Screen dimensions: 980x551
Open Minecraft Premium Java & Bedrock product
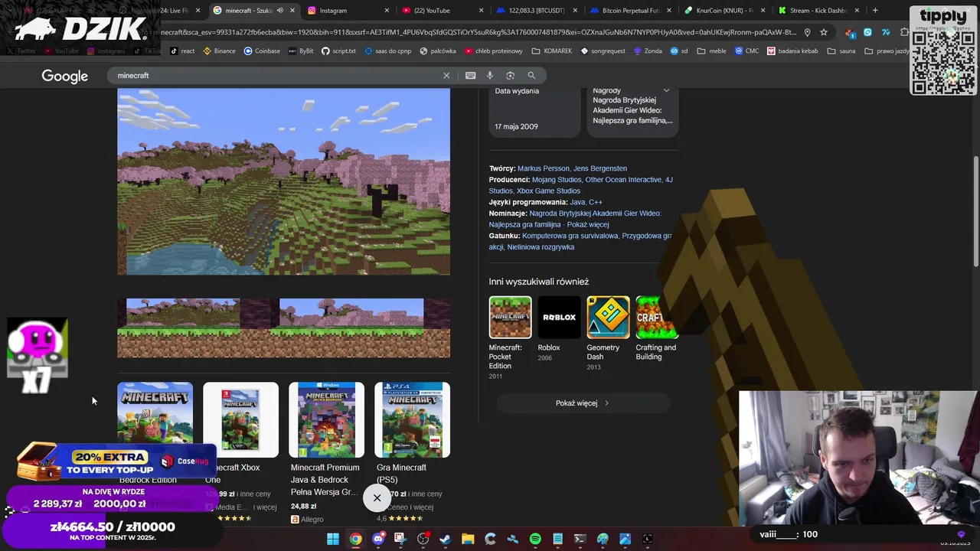tap(326, 452)
